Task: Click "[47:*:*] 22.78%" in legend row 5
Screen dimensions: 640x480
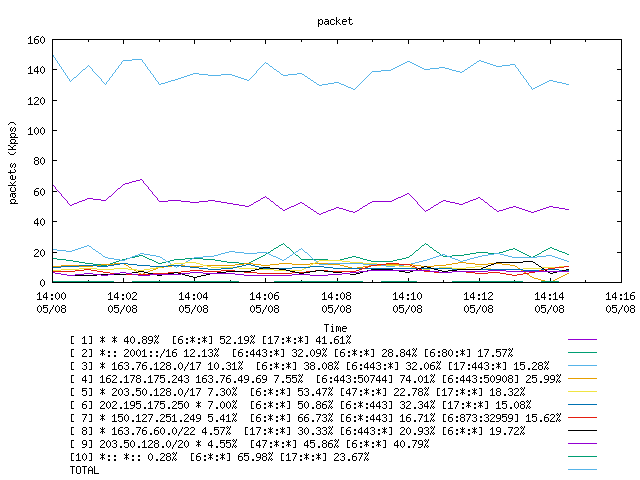Action: (x=384, y=392)
